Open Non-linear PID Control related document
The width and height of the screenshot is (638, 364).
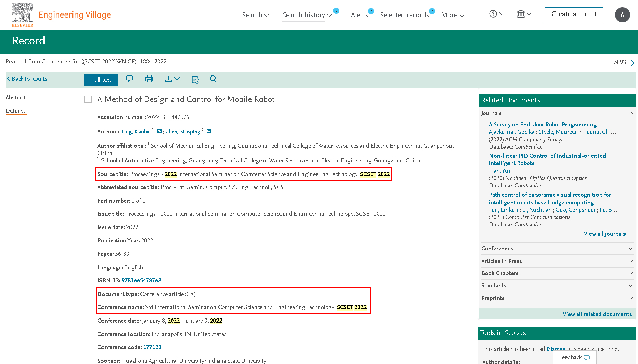(x=547, y=159)
